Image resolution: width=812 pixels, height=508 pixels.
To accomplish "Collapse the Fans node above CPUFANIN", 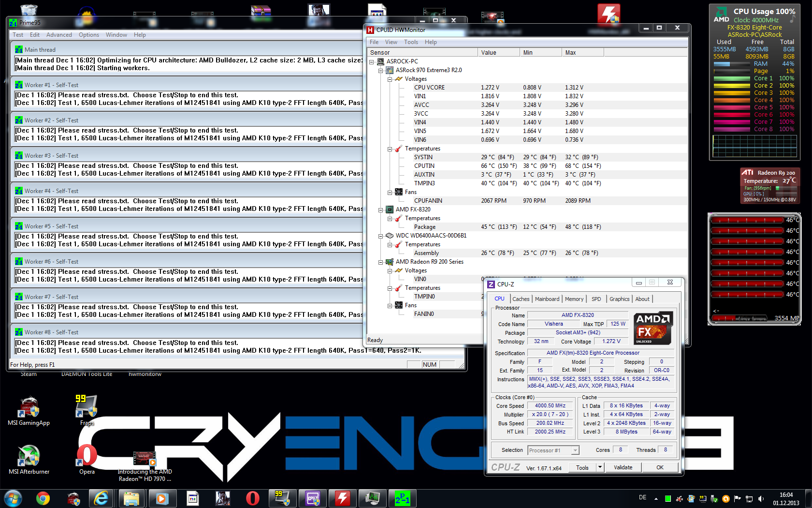I will point(390,192).
